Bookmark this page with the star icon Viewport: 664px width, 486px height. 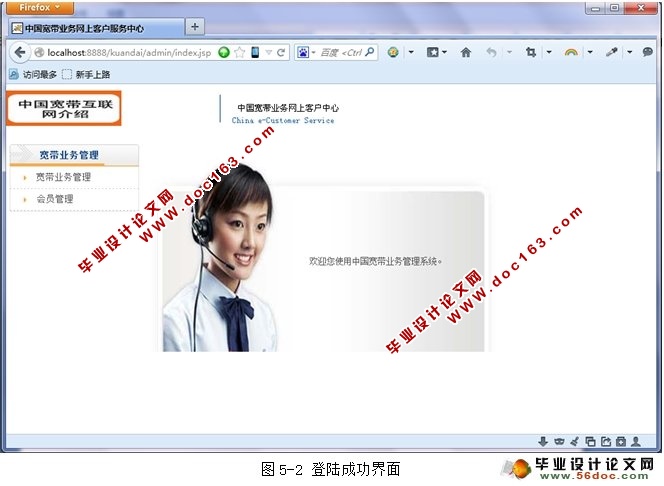click(x=240, y=52)
